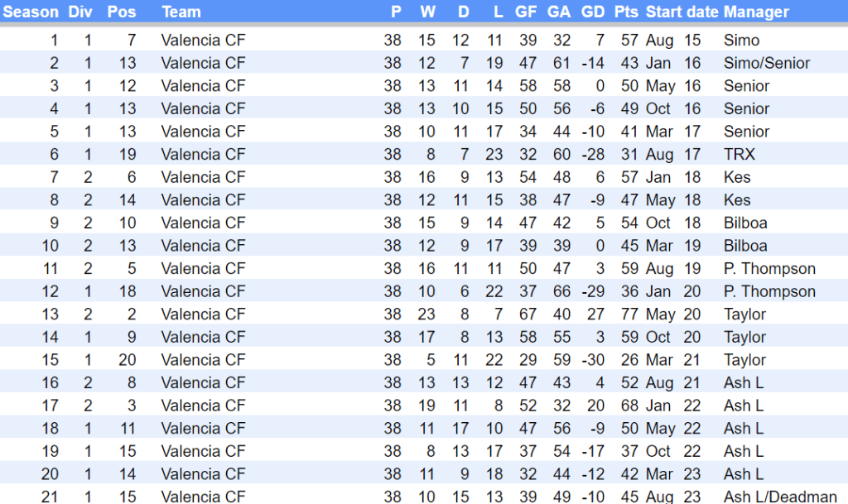The width and height of the screenshot is (848, 504).
Task: Select the Ash L/Deadman manager cell
Action: coord(780,497)
